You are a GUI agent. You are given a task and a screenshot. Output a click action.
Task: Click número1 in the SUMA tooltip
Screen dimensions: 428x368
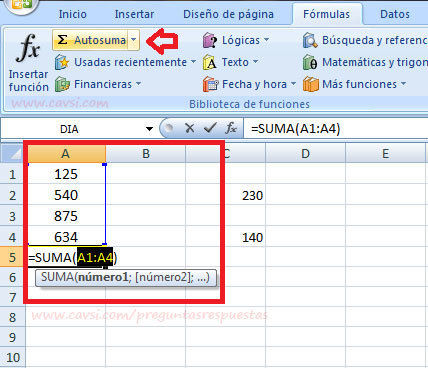pyautogui.click(x=103, y=277)
